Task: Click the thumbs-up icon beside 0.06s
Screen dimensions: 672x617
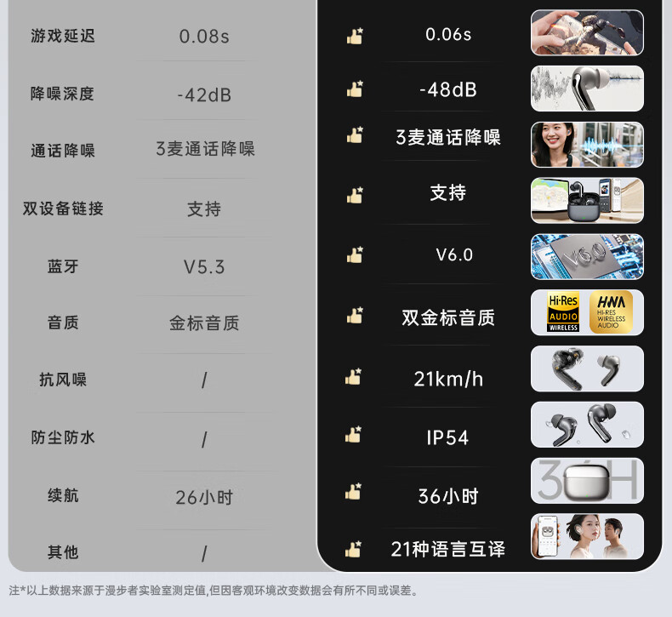Action: click(x=355, y=37)
